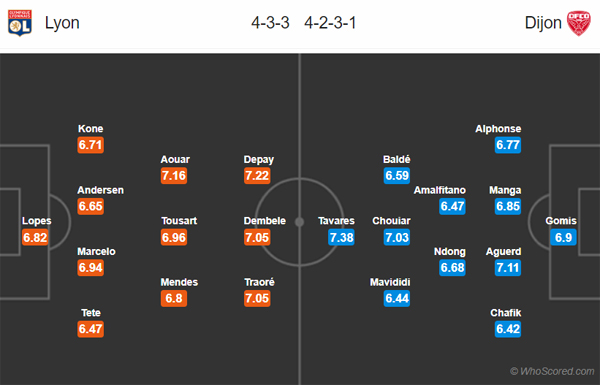The image size is (600, 385).
Task: Select Depay's 7.22 rating badge
Action: pos(257,176)
